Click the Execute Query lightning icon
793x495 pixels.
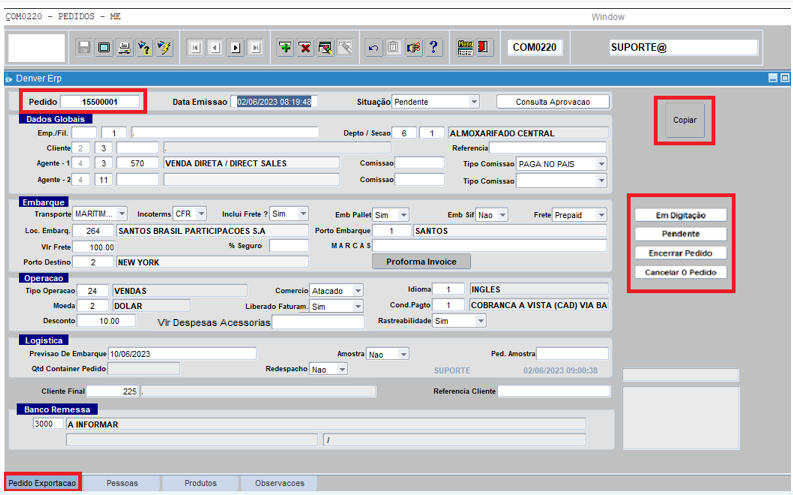[x=164, y=48]
